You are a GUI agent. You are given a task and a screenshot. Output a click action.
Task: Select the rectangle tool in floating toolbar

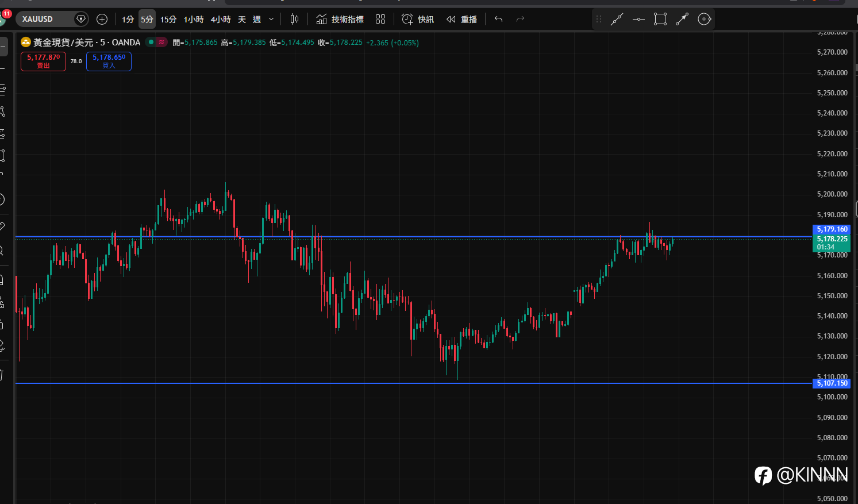660,20
